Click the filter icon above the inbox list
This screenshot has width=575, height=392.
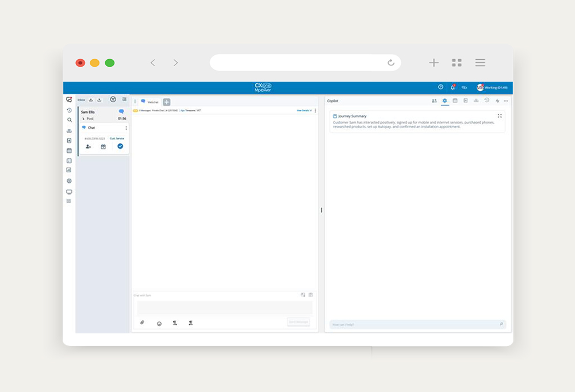[113, 99]
